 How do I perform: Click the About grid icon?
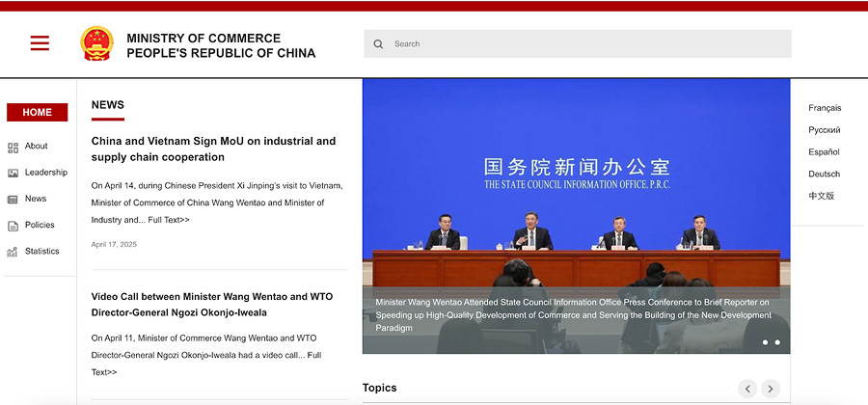point(13,148)
